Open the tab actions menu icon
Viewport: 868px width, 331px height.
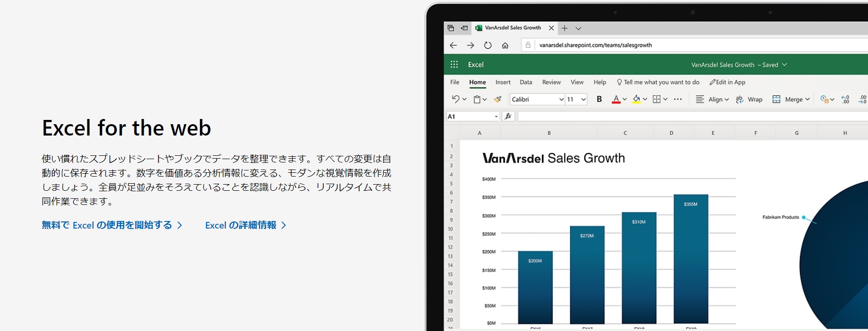click(x=451, y=28)
